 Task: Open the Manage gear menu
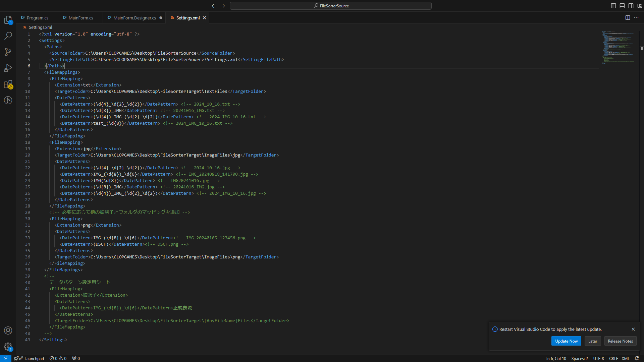coord(8,347)
